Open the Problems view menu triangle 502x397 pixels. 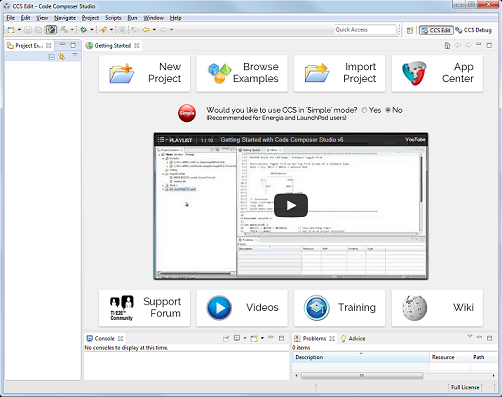[470, 336]
